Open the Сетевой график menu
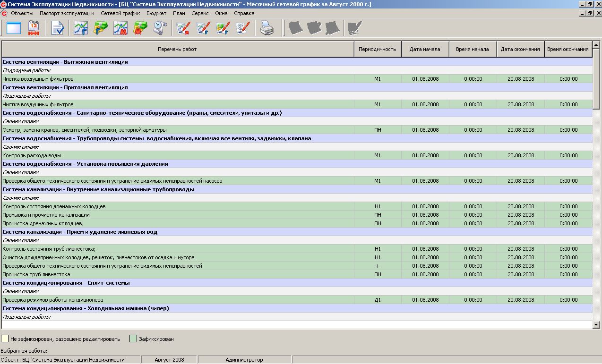This screenshot has height=364, width=602. click(x=120, y=13)
